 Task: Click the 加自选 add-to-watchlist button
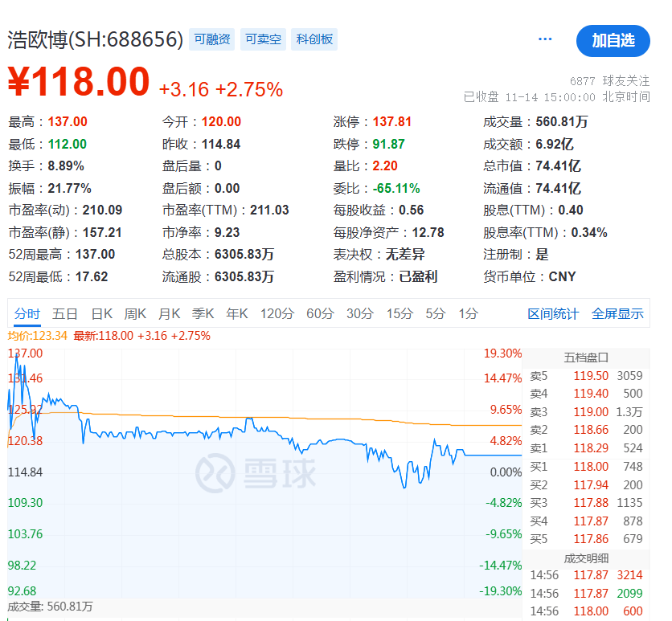[613, 41]
